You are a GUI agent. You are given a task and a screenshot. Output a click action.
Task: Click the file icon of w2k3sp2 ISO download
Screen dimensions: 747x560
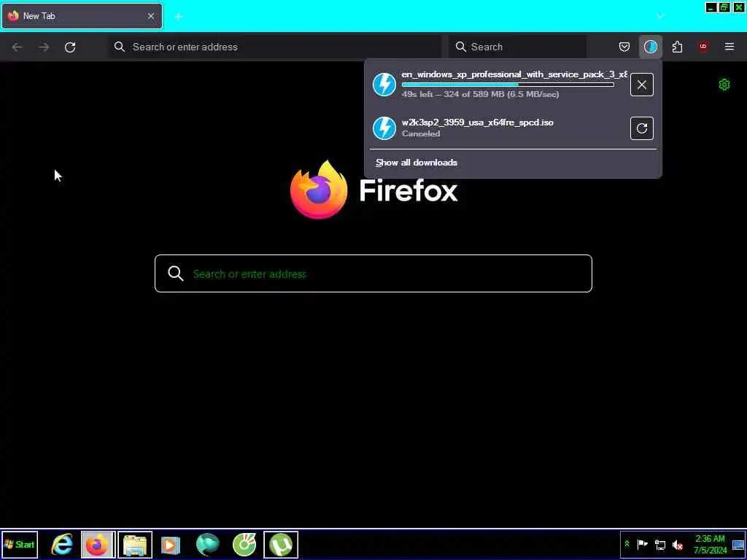point(384,128)
